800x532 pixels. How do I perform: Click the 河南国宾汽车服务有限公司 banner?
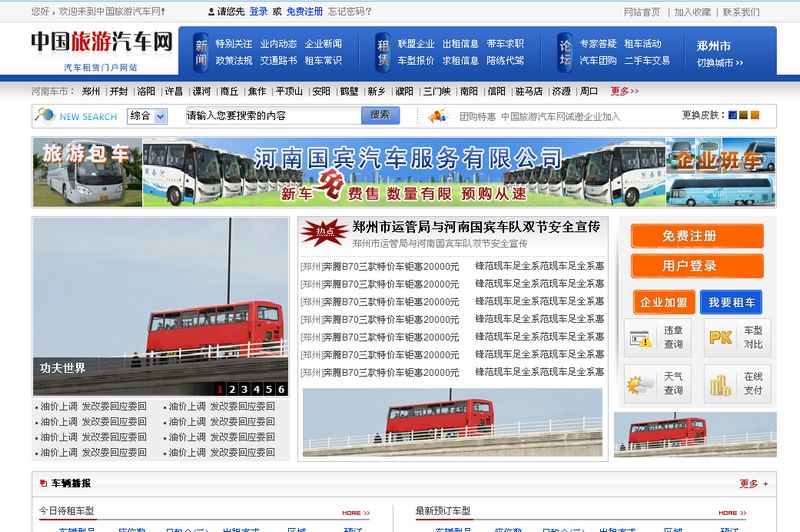click(404, 172)
